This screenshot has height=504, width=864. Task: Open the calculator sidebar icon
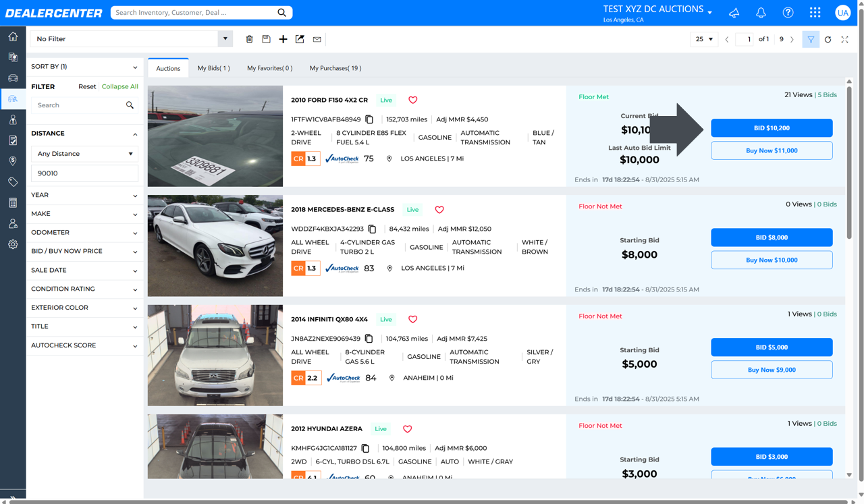tap(13, 202)
